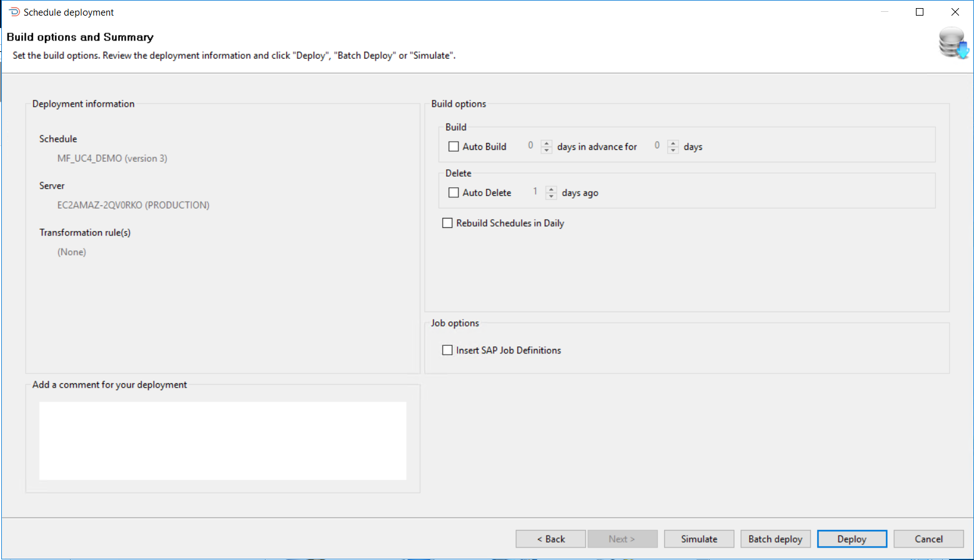The width and height of the screenshot is (974, 560).
Task: Close the Schedule deployment window
Action: tap(955, 12)
